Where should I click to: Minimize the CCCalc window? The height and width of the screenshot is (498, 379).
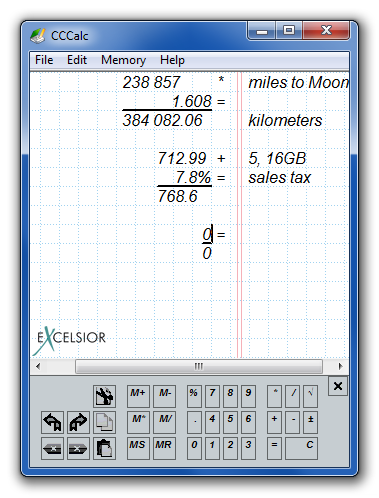pyautogui.click(x=262, y=31)
